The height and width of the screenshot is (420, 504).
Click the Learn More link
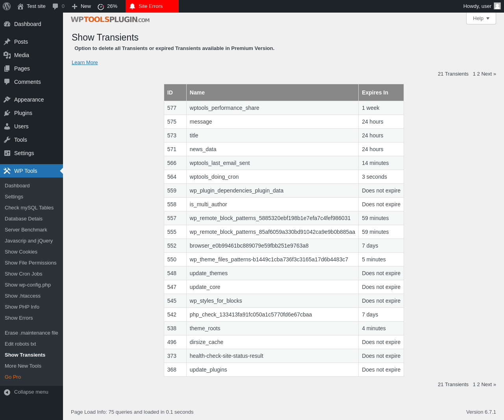coord(85,63)
